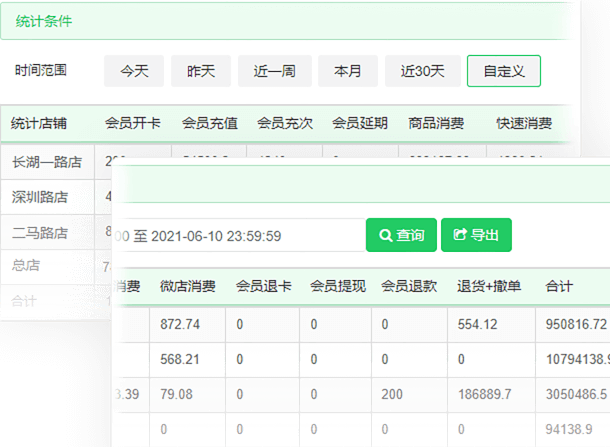The width and height of the screenshot is (610, 447).
Task: Click the 统计店铺 column header
Action: (x=39, y=124)
